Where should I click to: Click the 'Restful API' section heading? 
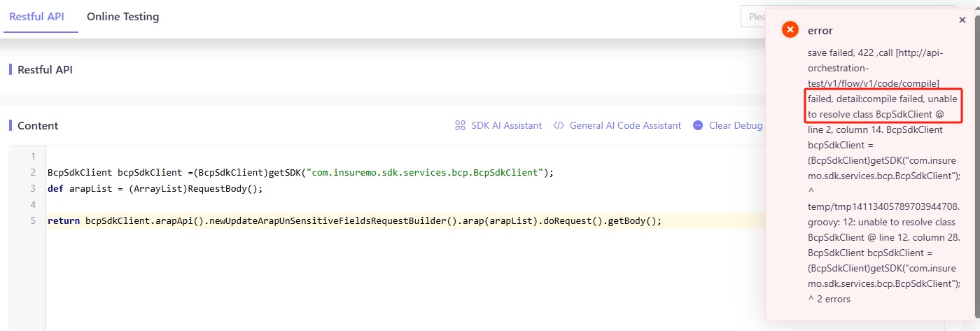[45, 70]
